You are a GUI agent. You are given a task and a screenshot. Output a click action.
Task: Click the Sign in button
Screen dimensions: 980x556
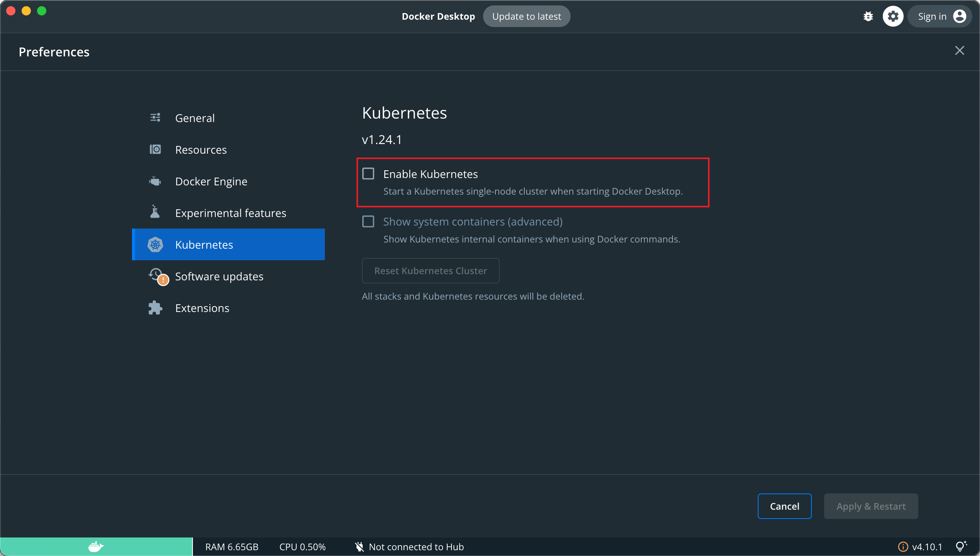pyautogui.click(x=939, y=16)
